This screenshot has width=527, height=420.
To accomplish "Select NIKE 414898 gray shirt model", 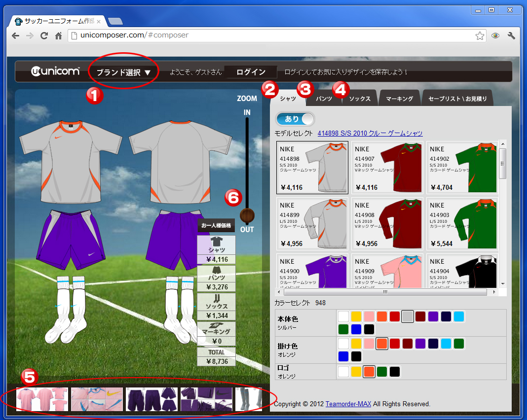I will tap(312, 168).
